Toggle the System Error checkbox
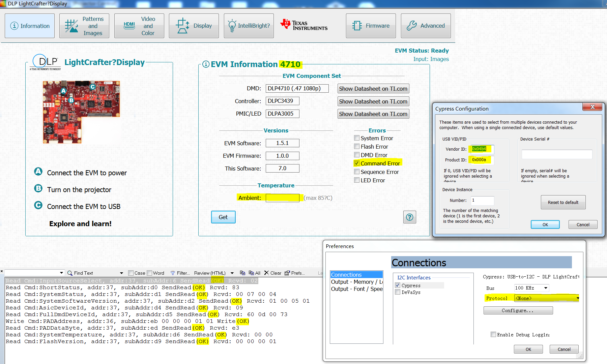Screen dimensions: 607x364 (357, 138)
